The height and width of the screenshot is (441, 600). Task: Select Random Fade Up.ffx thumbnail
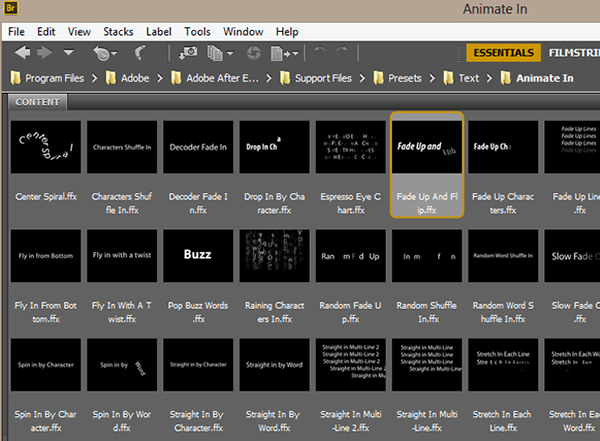click(x=351, y=256)
